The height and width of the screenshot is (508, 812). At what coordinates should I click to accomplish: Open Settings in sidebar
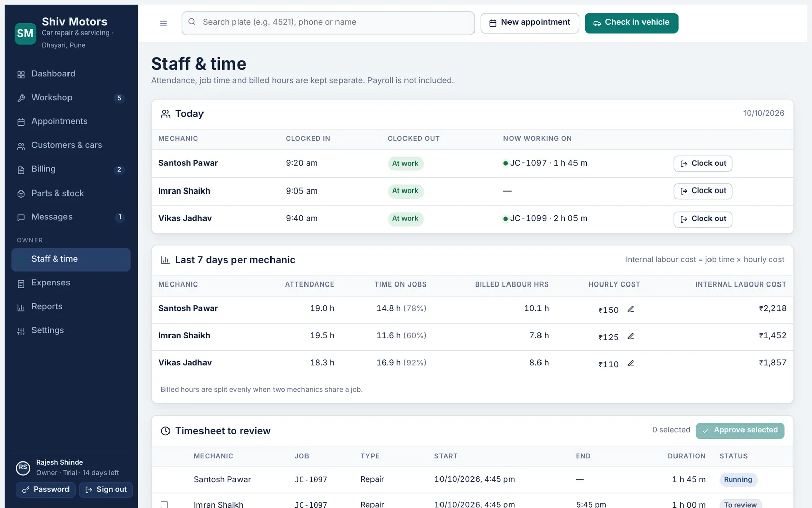pyautogui.click(x=71, y=331)
